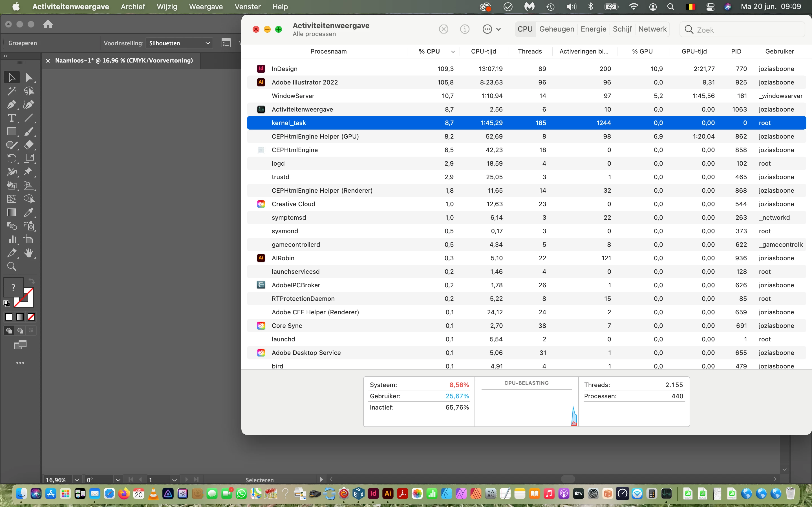This screenshot has height=507, width=812.
Task: Set fill to None (red slash)
Action: click(x=31, y=317)
